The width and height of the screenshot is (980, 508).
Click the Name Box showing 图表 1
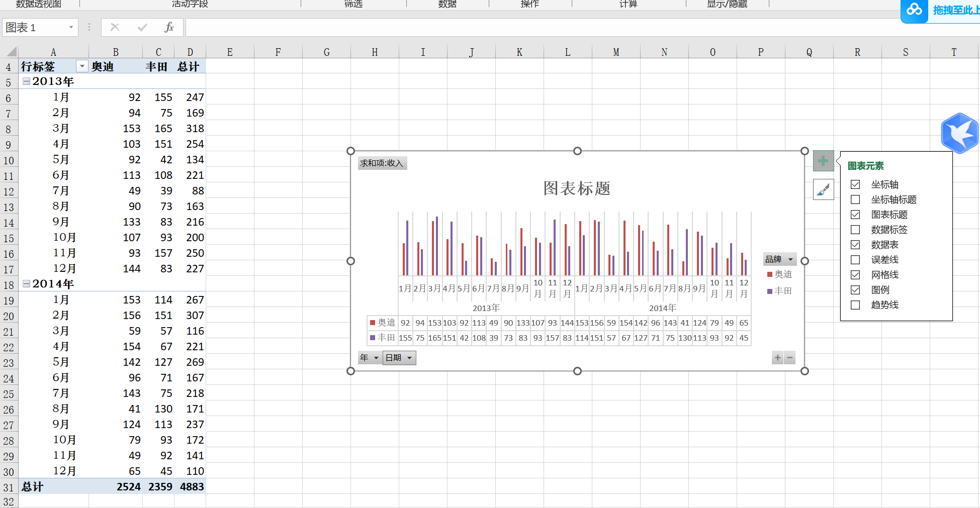[x=34, y=27]
